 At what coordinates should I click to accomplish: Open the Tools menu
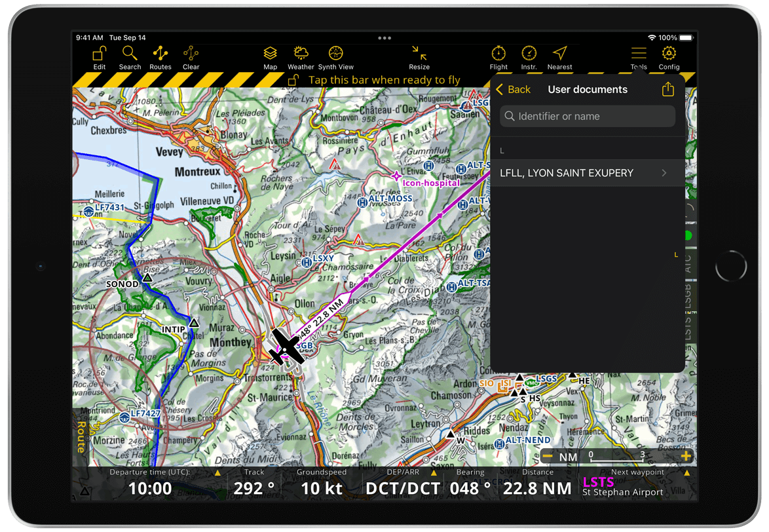[639, 58]
